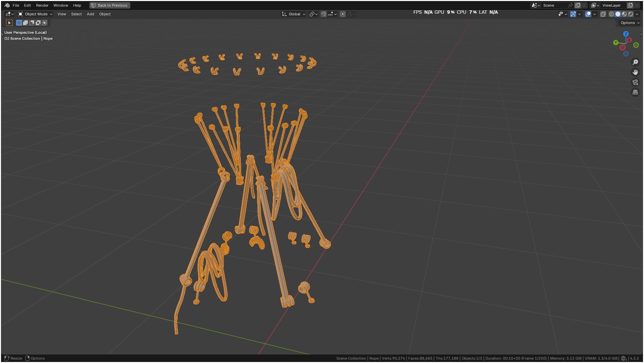Click the pan view hand icon

pos(635,72)
